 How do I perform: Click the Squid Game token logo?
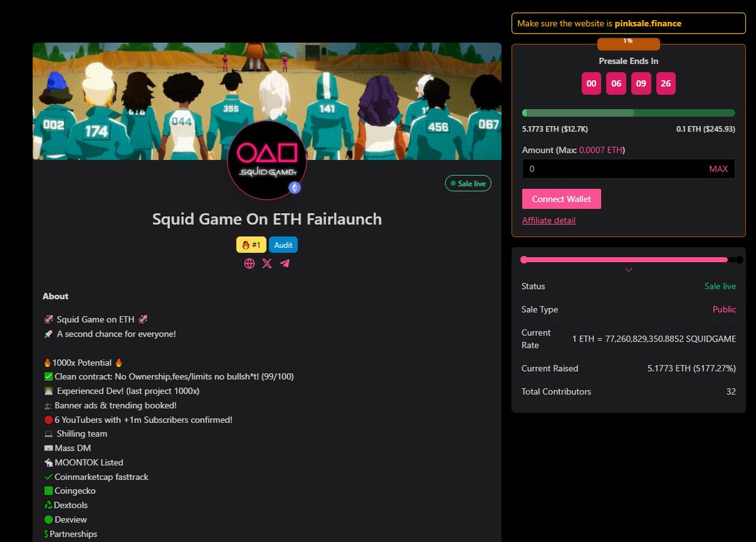267,160
